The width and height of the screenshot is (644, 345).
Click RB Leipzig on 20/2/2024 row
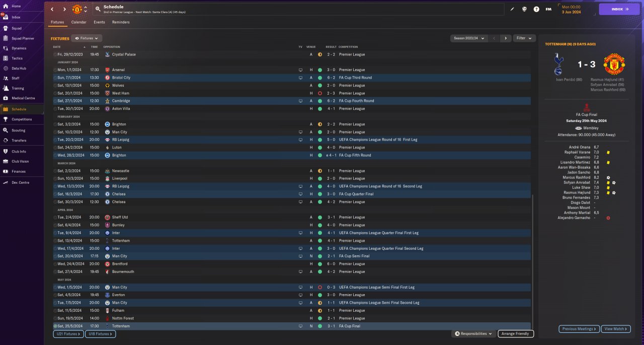point(121,140)
